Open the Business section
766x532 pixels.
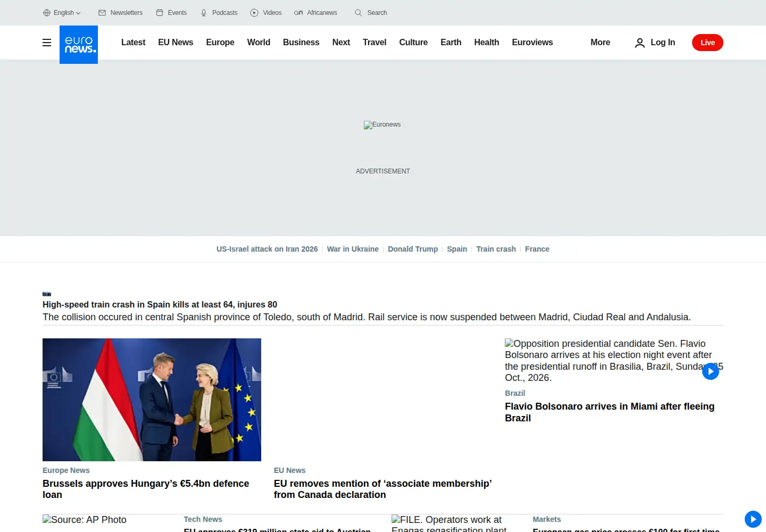[301, 43]
